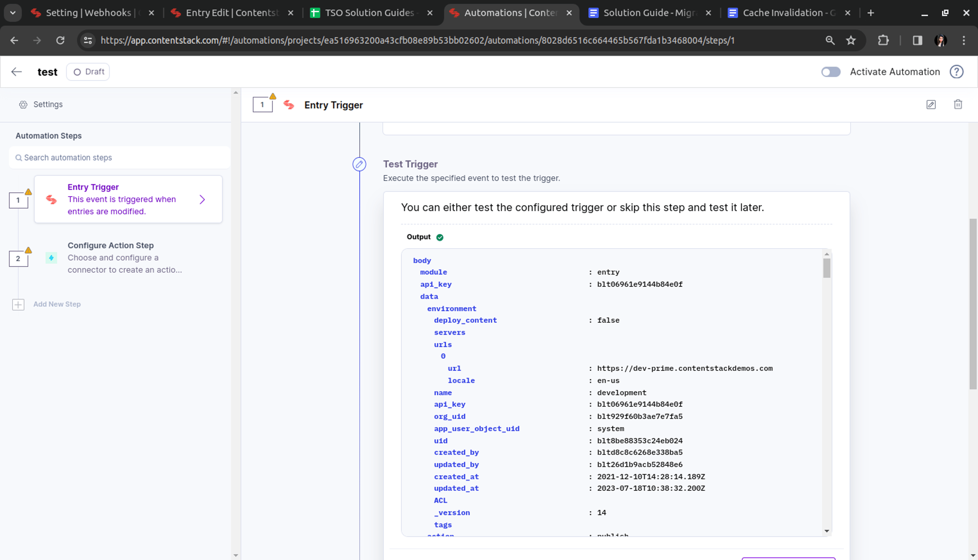This screenshot has width=978, height=560.
Task: Click the api_key value under module
Action: coord(640,285)
